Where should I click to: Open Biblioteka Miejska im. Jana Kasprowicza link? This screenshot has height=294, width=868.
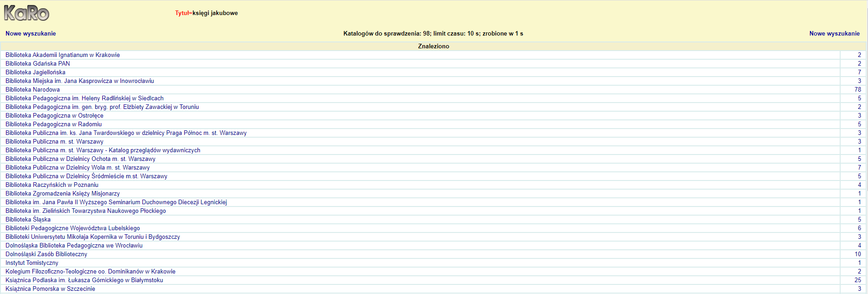[80, 81]
